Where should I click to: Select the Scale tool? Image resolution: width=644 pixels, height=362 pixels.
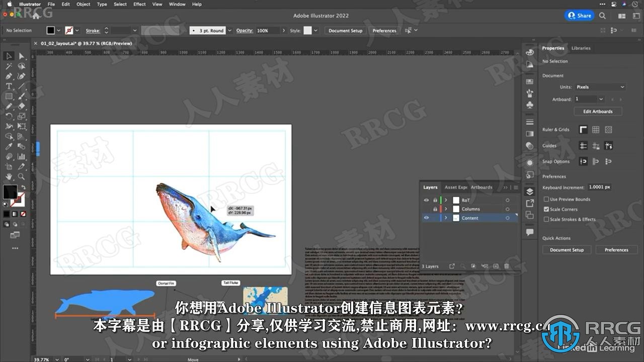(x=21, y=116)
